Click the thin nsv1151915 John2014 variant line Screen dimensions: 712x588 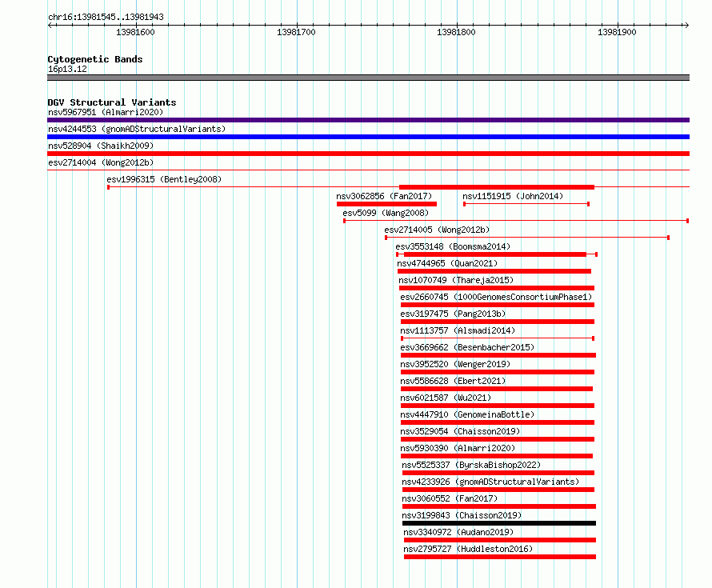(x=526, y=204)
